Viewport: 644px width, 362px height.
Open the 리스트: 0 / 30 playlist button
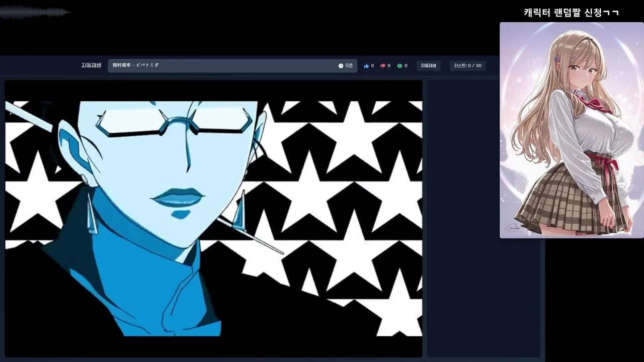(x=467, y=66)
